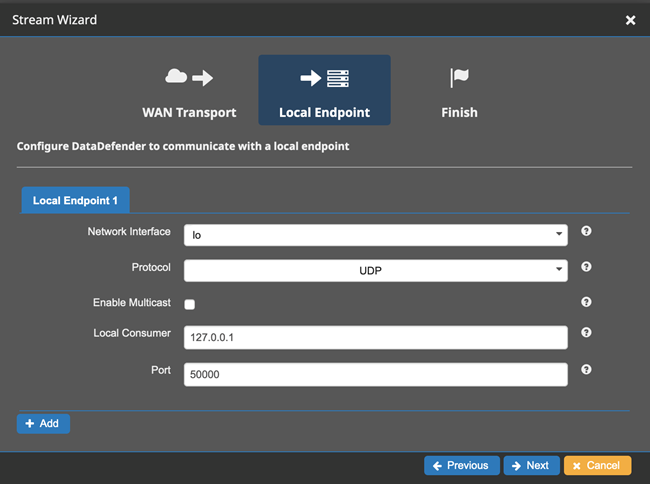650x484 pixels.
Task: Open help for Protocol field
Action: (x=586, y=266)
